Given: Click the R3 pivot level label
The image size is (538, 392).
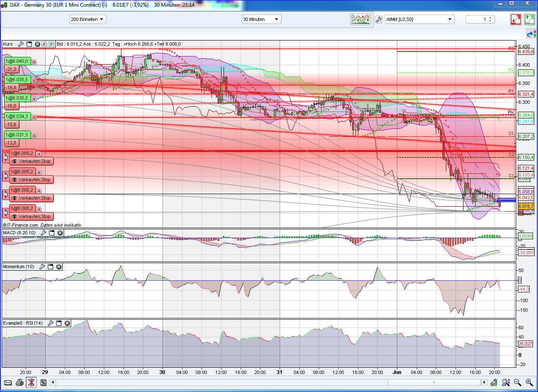Looking at the screenshot, I should coord(511,49).
